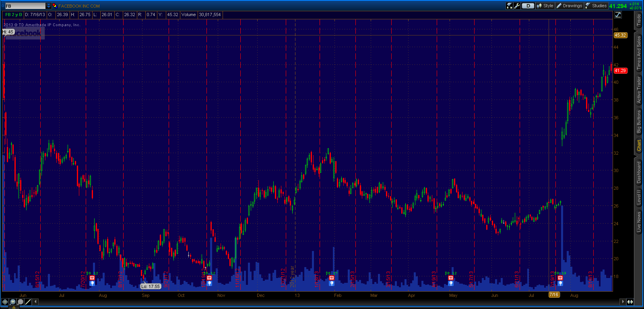Open the Active Trader tab
This screenshot has height=309, width=644.
point(639,90)
